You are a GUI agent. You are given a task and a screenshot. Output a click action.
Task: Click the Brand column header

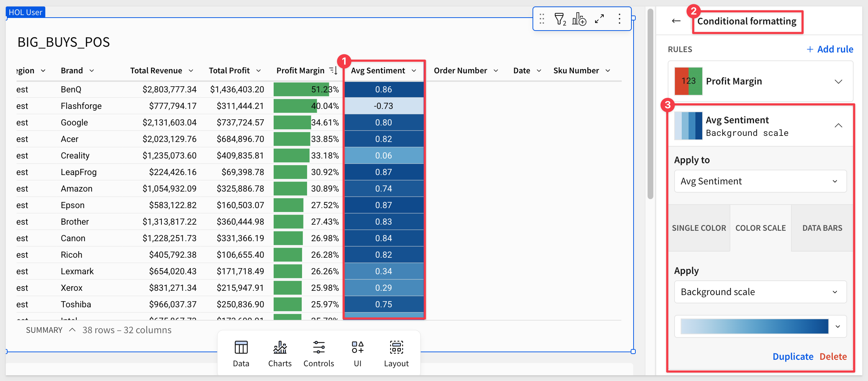72,71
